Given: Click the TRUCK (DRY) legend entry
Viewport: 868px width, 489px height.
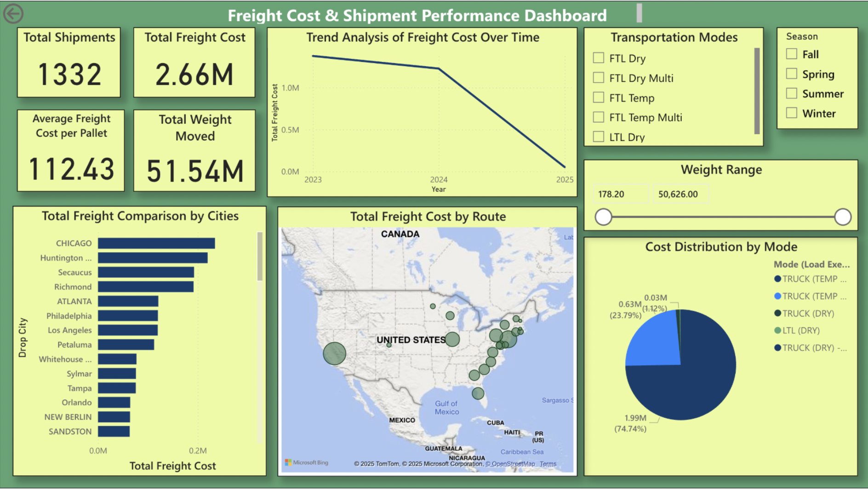Looking at the screenshot, I should [804, 313].
